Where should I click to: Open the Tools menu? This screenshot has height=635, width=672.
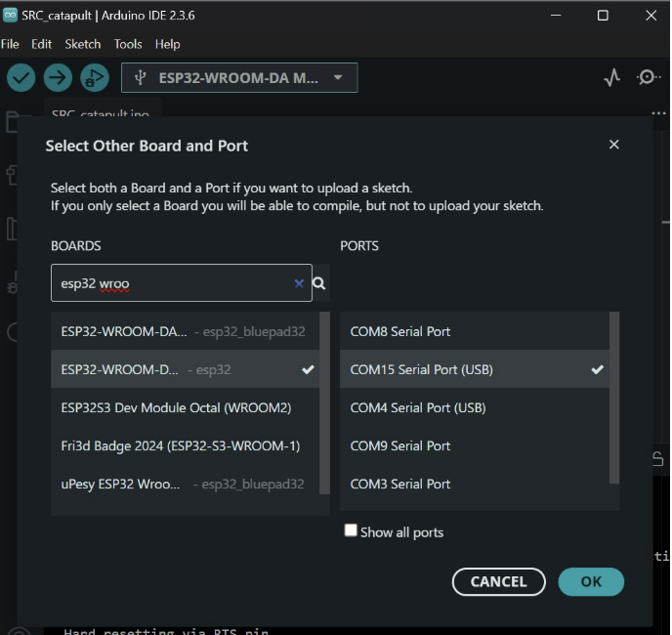point(128,44)
